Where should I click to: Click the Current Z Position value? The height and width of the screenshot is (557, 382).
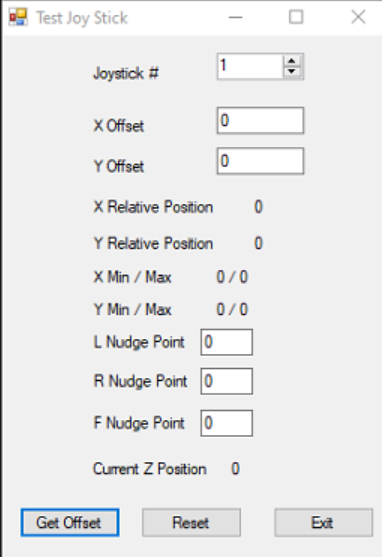coord(235,469)
